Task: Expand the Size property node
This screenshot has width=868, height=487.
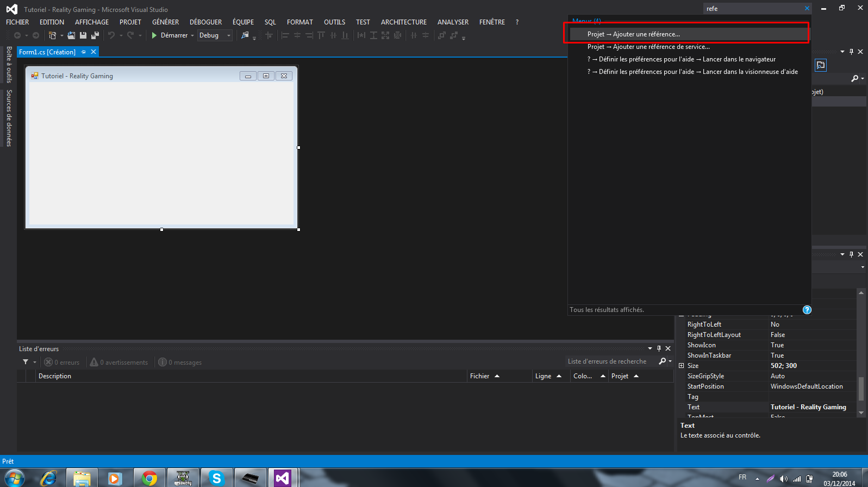Action: click(682, 366)
